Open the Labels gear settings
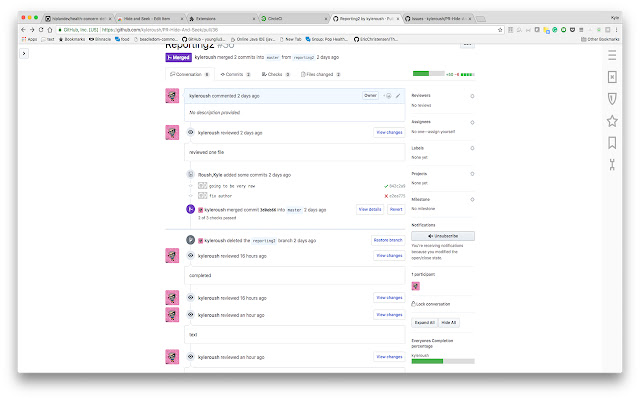This screenshot has width=640, height=400. [x=472, y=148]
